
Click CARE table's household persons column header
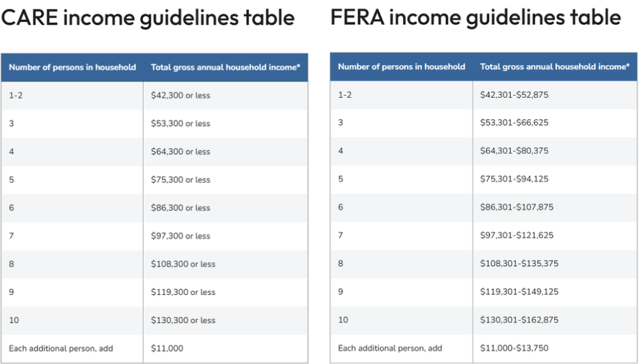[x=73, y=67]
